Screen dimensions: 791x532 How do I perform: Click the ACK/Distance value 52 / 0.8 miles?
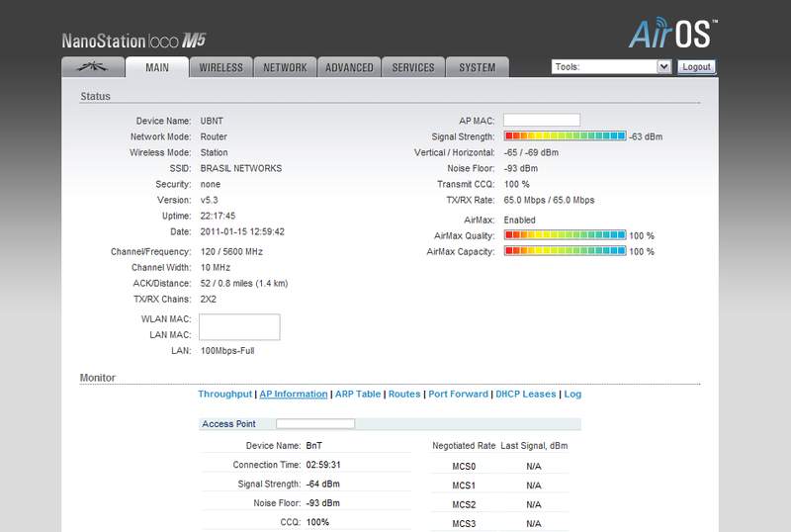243,283
